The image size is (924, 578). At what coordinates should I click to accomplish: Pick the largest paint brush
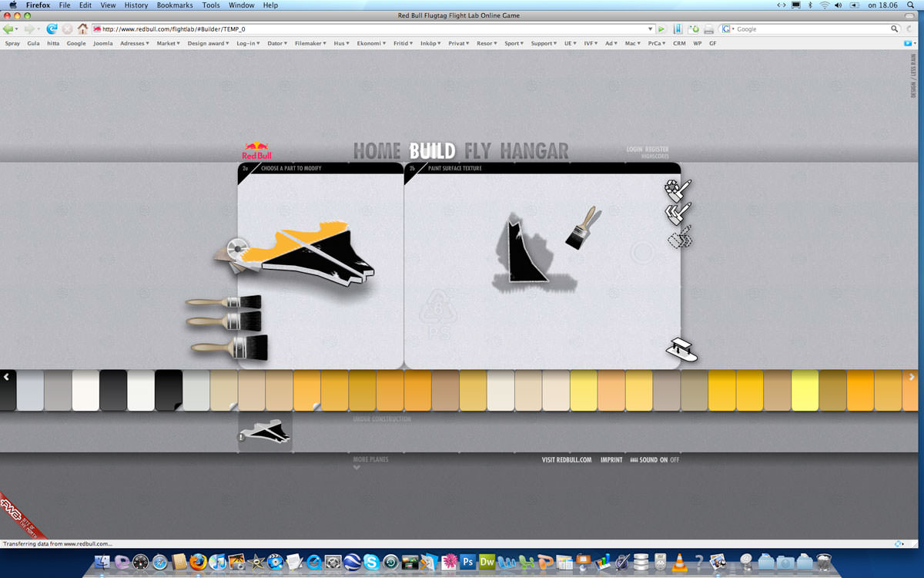pos(229,348)
